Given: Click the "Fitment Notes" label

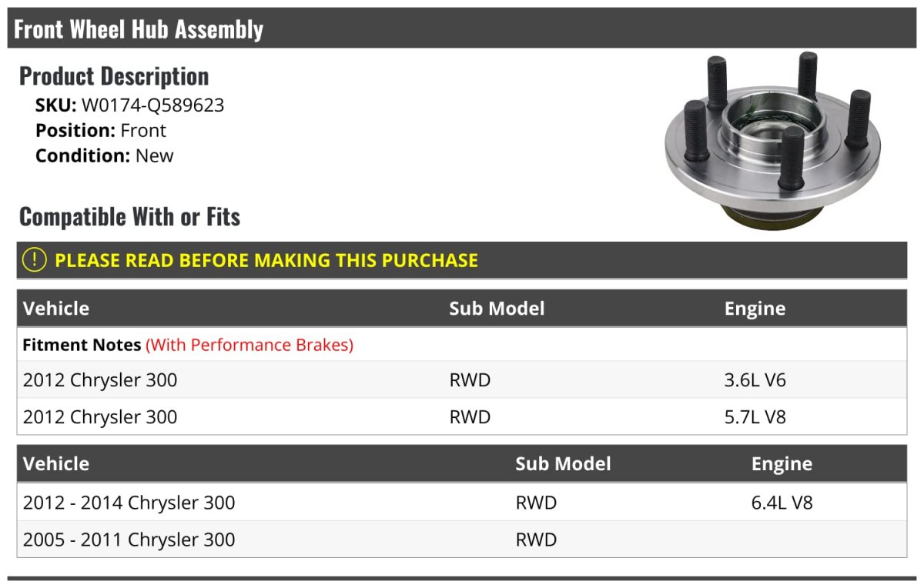Looking at the screenshot, I should (x=82, y=345).
